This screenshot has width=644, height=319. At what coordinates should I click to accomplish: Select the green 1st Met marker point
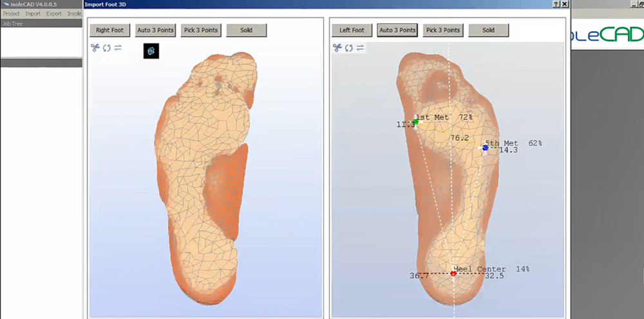pos(416,121)
